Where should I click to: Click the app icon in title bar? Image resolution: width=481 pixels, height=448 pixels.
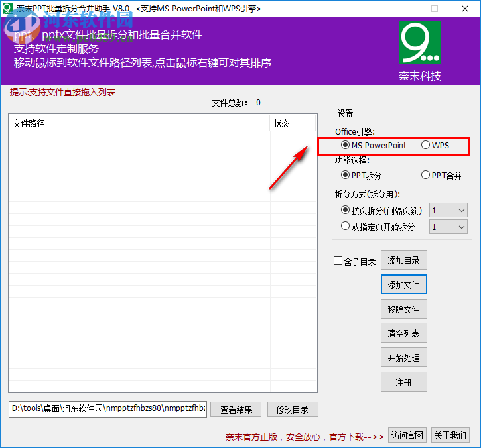[8, 8]
